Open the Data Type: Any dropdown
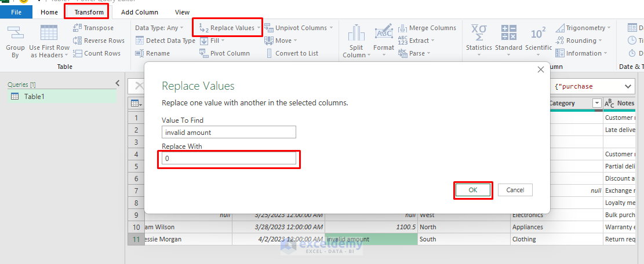This screenshot has width=644, height=264. [x=159, y=28]
